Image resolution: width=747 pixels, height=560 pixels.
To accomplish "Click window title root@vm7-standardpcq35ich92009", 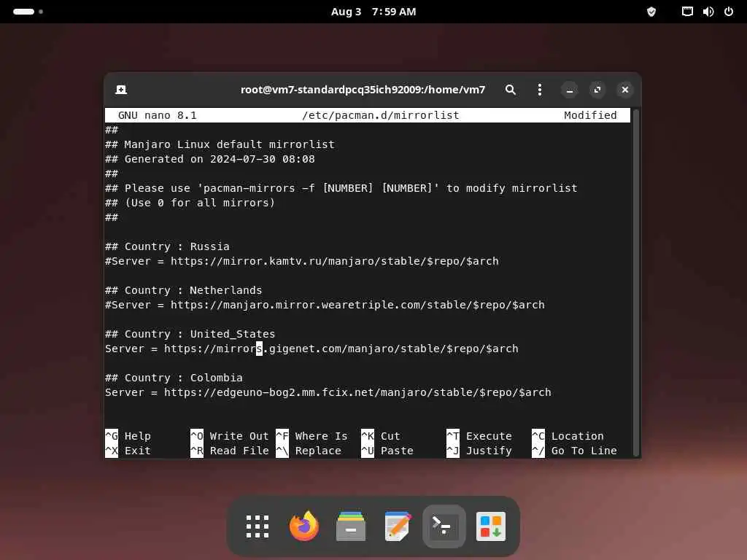I will tap(363, 90).
